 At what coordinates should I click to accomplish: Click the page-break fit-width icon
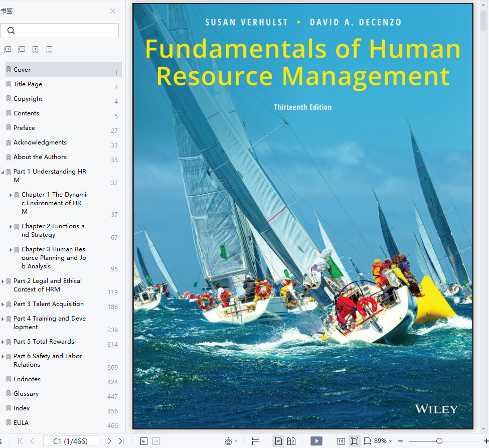click(256, 441)
